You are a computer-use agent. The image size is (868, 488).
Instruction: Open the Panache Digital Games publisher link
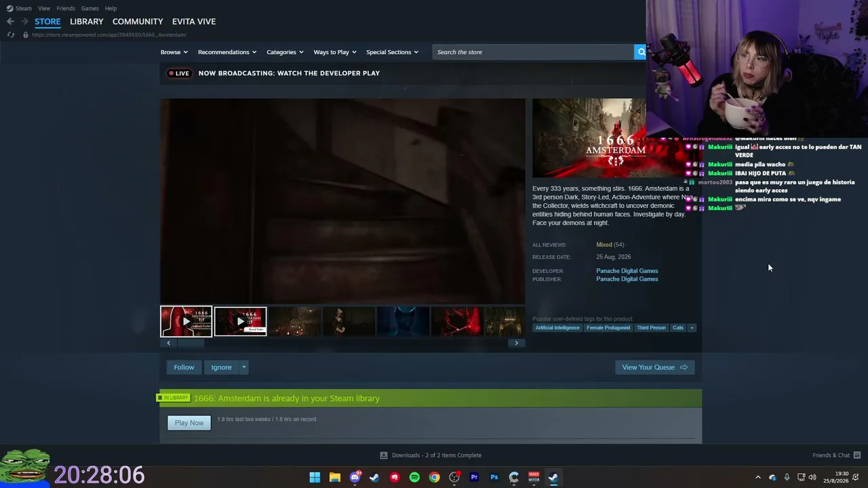627,279
